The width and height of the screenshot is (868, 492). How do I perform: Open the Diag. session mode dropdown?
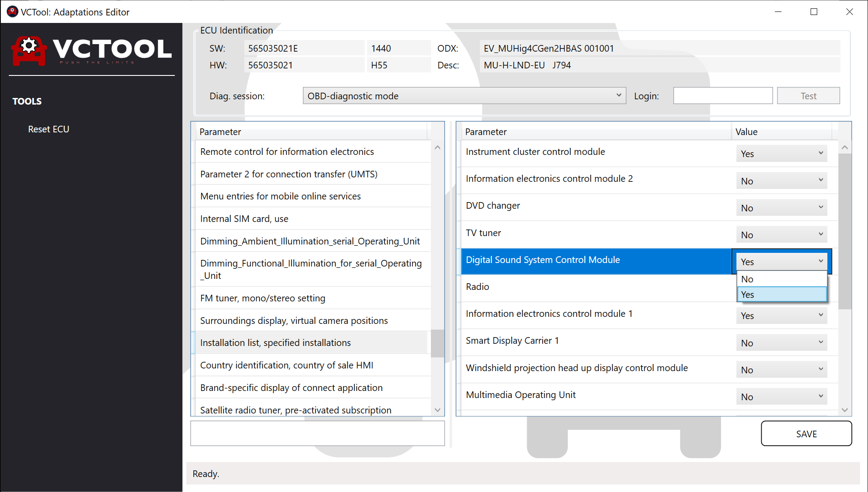(464, 96)
